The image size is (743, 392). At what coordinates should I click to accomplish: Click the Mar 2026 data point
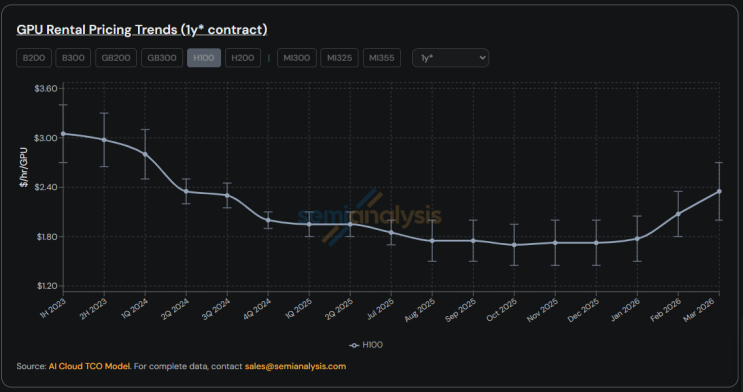(719, 191)
